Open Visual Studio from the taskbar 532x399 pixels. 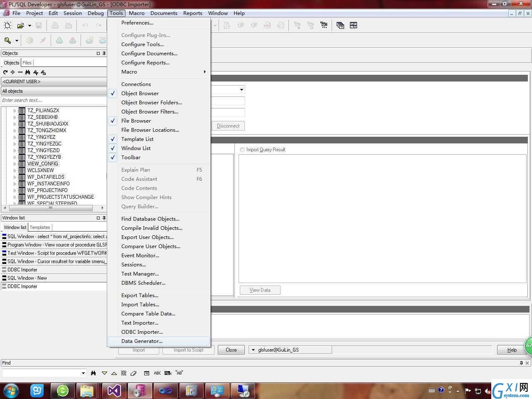[x=114, y=391]
